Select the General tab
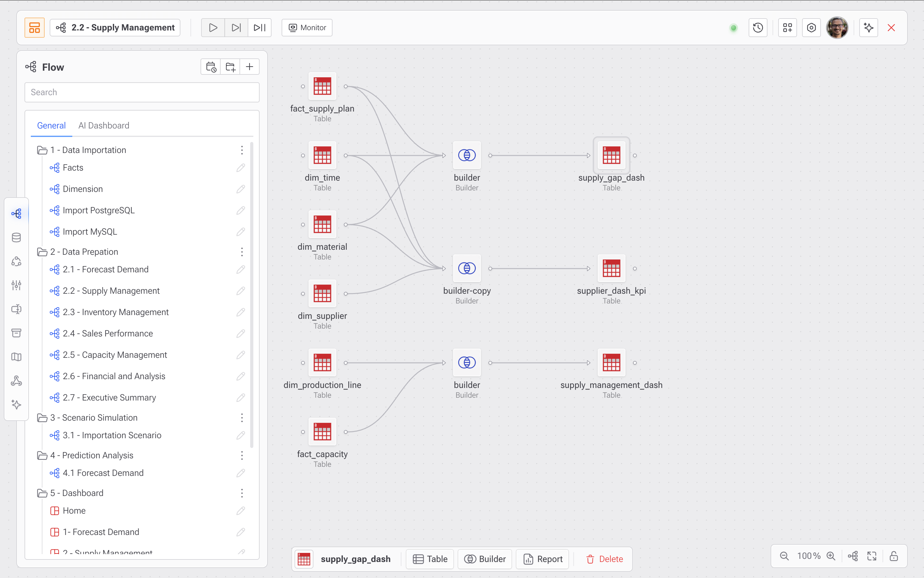Image resolution: width=924 pixels, height=578 pixels. point(51,125)
